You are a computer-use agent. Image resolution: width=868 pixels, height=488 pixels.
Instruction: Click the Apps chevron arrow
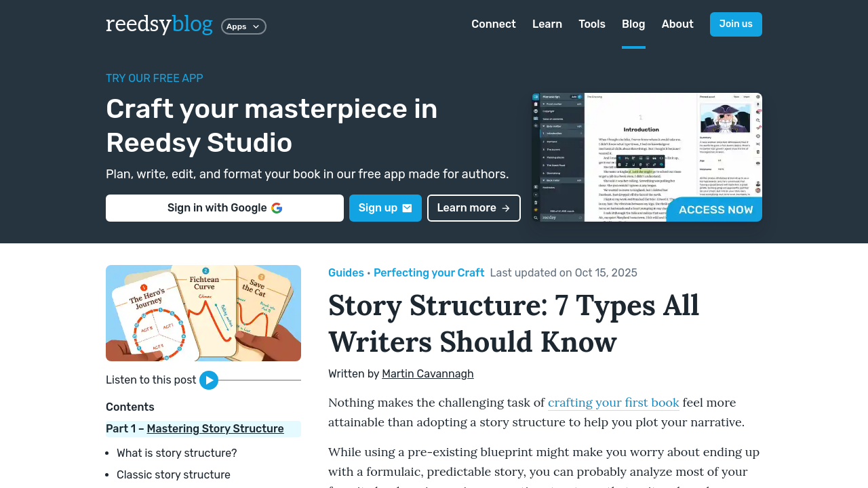pos(256,26)
